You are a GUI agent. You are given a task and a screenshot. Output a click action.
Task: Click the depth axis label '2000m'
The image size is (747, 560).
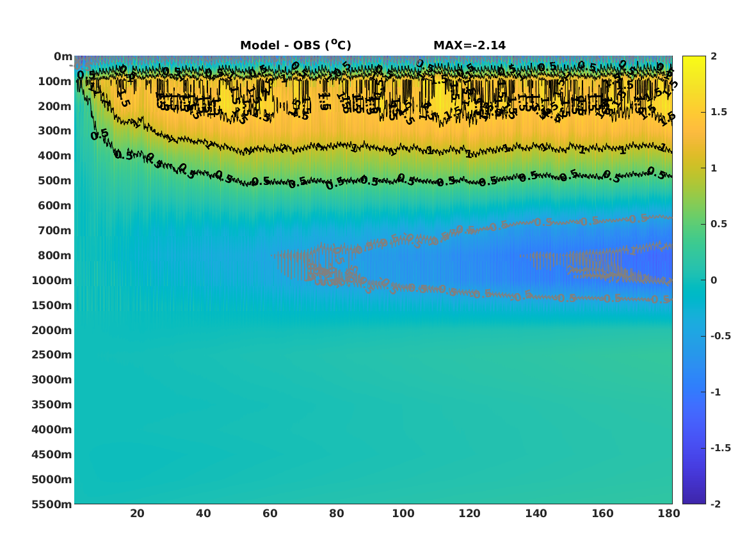pos(51,330)
